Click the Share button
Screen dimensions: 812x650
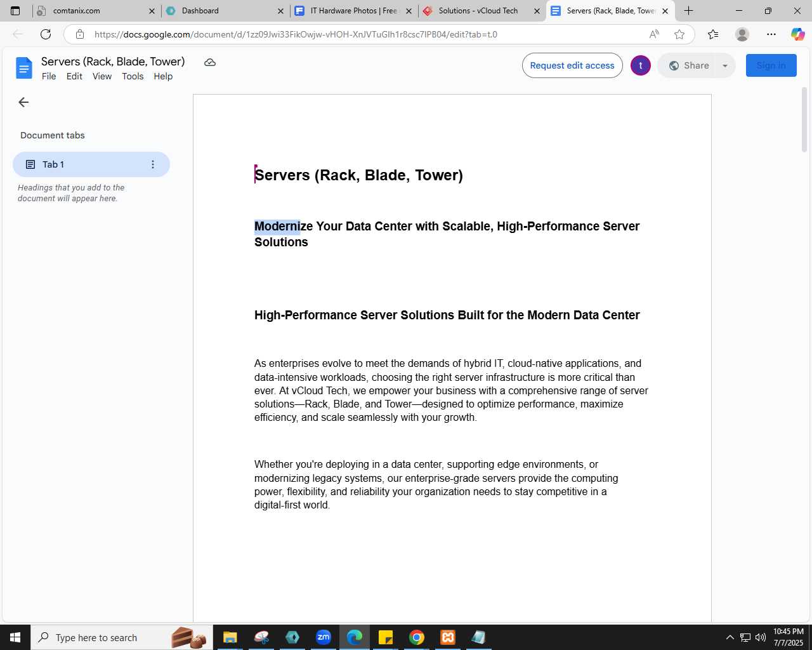688,65
